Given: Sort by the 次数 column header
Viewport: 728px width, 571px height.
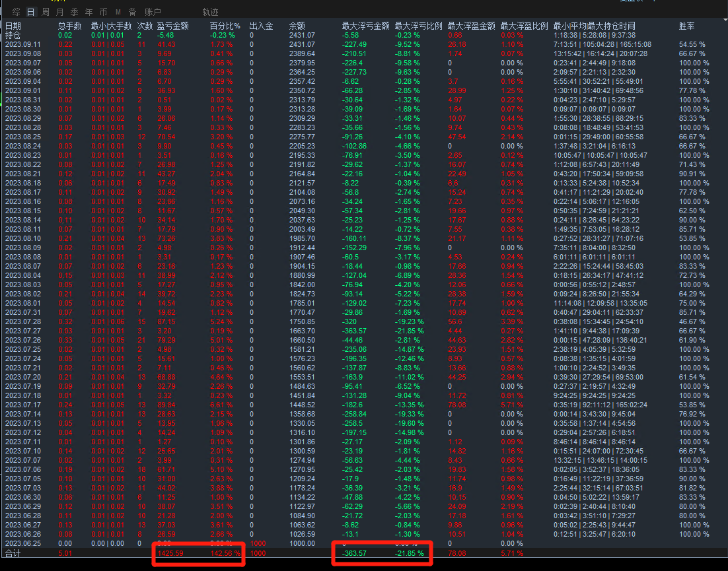Looking at the screenshot, I should [145, 26].
